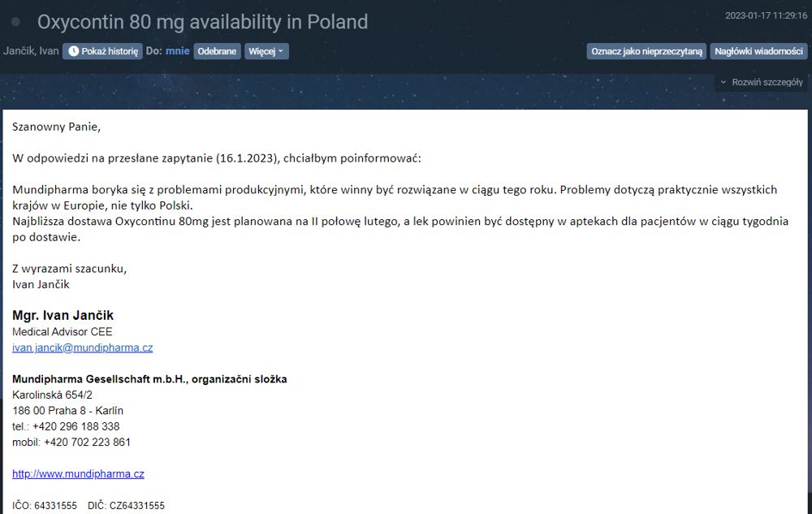Click sender name Jančik, Ivan

tap(31, 51)
